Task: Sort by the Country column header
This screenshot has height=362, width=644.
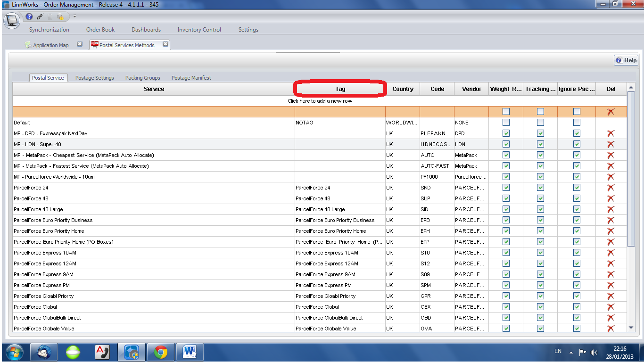Action: (x=403, y=89)
